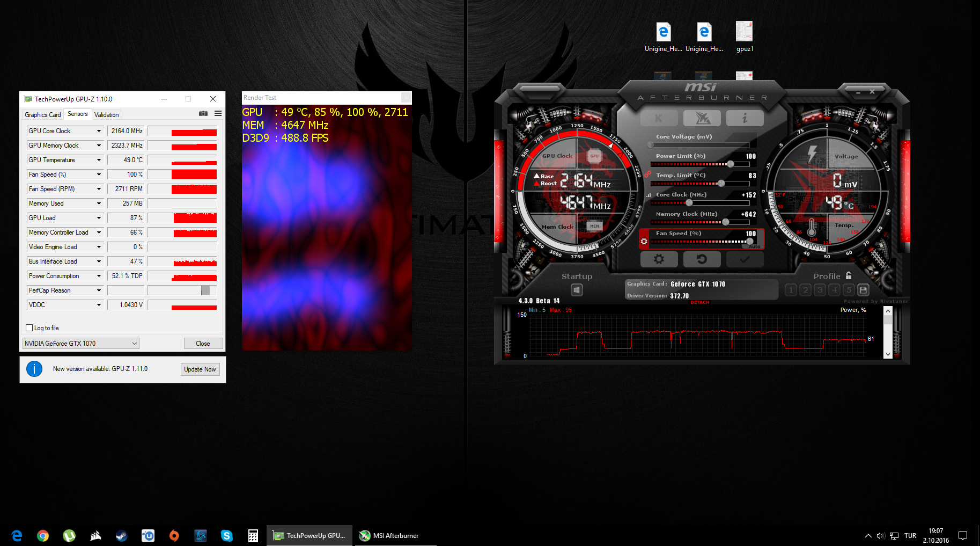This screenshot has width=980, height=546.
Task: Adjust the Temp. Limit slider handle
Action: pyautogui.click(x=721, y=183)
